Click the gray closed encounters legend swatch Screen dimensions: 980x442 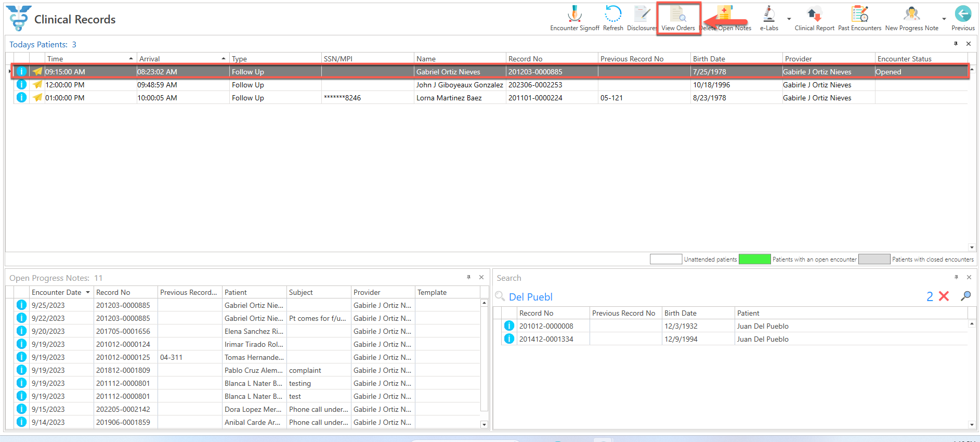(874, 259)
